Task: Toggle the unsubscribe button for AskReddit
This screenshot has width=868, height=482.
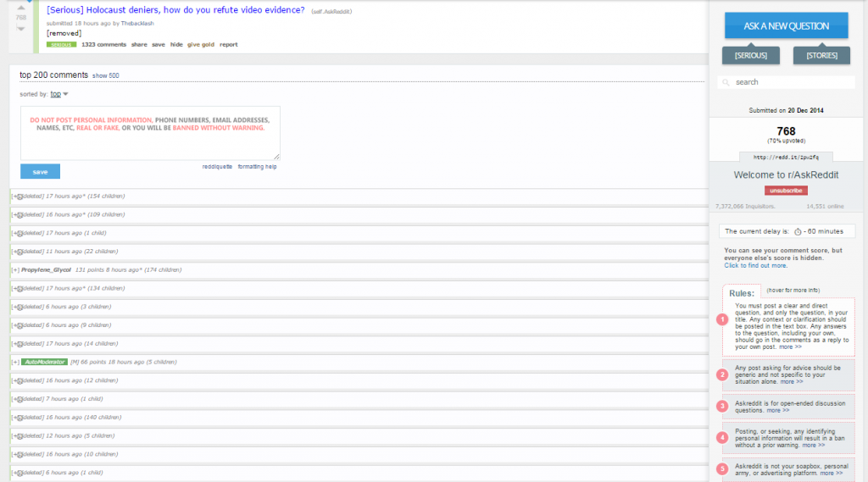Action: [x=786, y=191]
